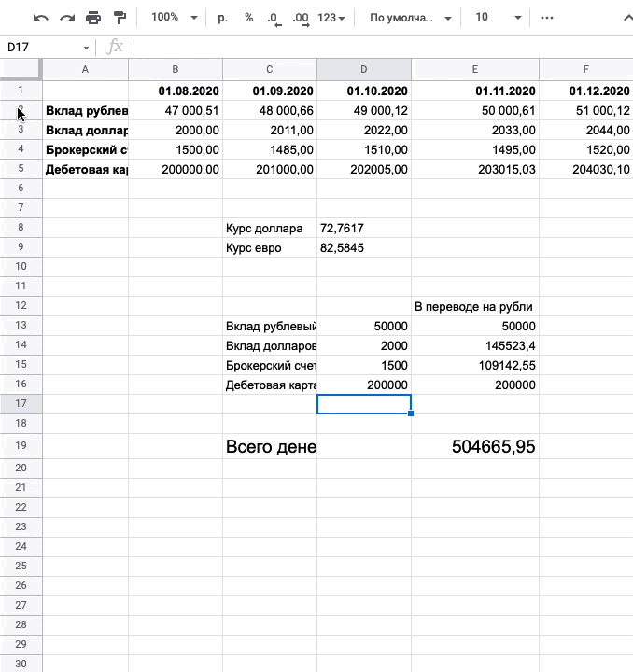Select column C header
The image size is (633, 672).
[270, 69]
